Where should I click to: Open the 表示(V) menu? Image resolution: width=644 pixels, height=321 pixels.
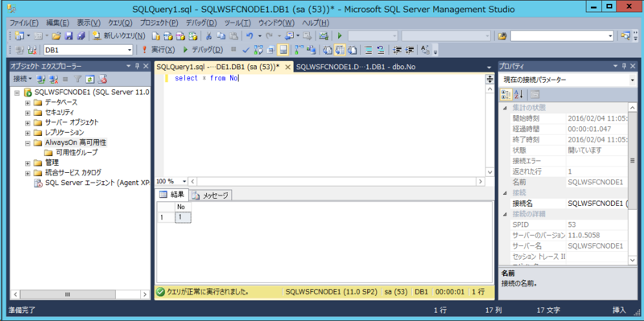point(89,23)
